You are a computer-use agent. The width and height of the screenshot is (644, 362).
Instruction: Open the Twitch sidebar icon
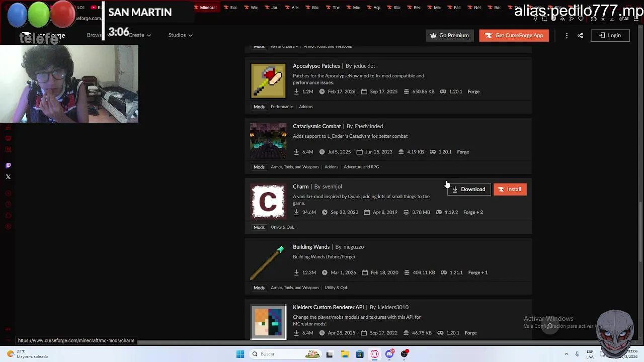click(x=8, y=165)
